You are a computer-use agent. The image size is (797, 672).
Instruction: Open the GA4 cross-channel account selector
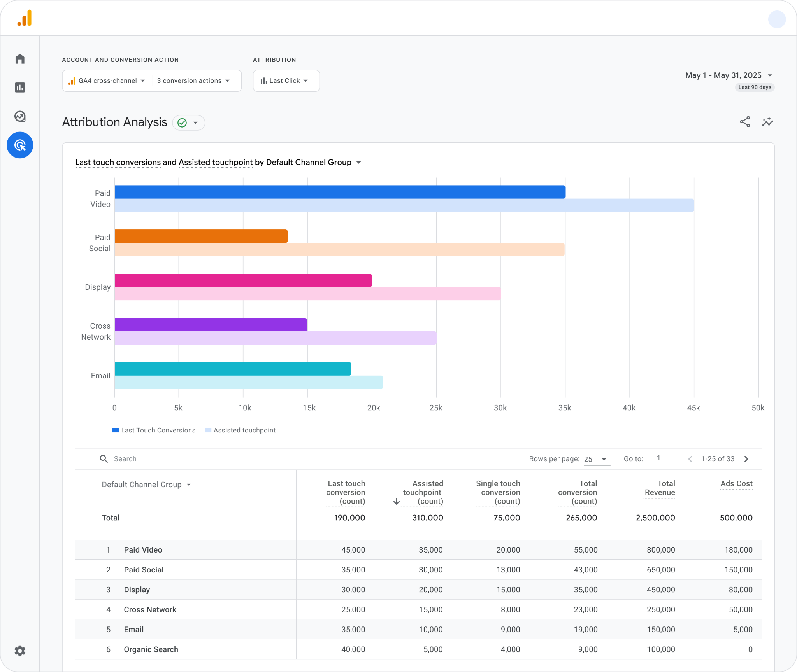point(107,80)
